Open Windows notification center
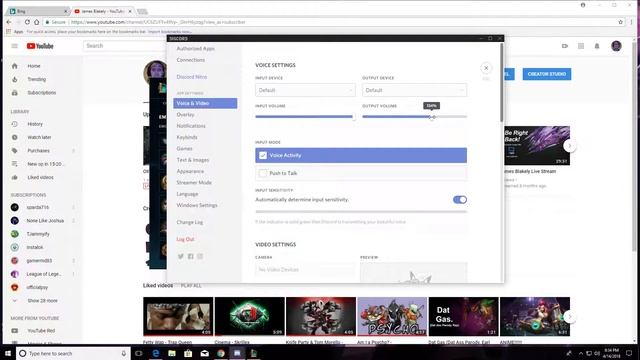 (629, 353)
